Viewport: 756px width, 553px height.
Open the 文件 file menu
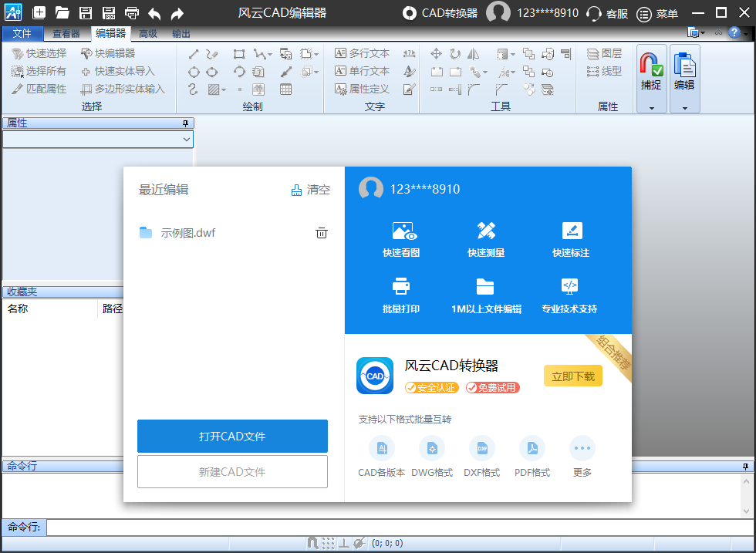click(22, 34)
